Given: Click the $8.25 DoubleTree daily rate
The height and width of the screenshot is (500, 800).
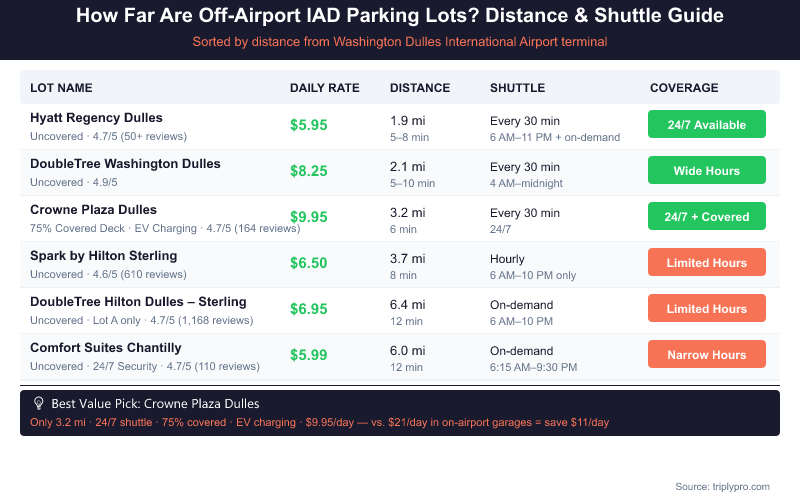Looking at the screenshot, I should point(309,171).
